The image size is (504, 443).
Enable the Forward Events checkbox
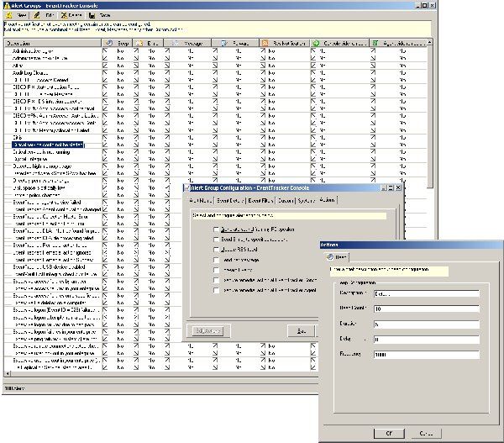click(216, 270)
